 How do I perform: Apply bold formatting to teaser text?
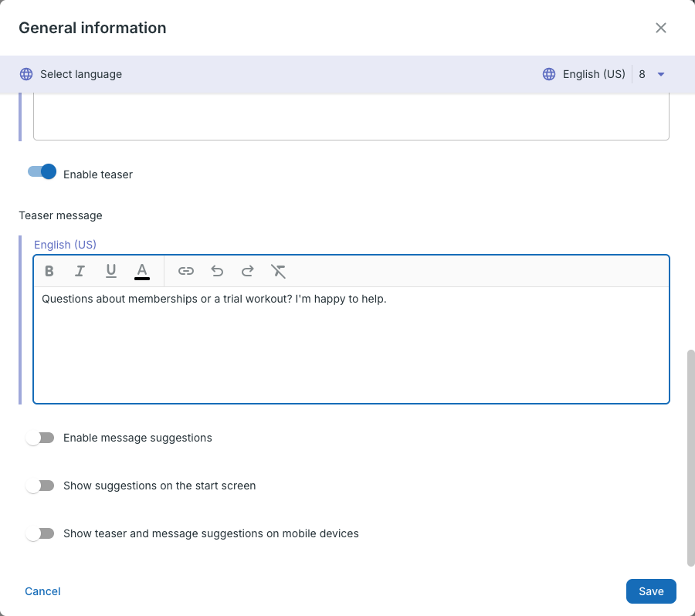coord(49,271)
